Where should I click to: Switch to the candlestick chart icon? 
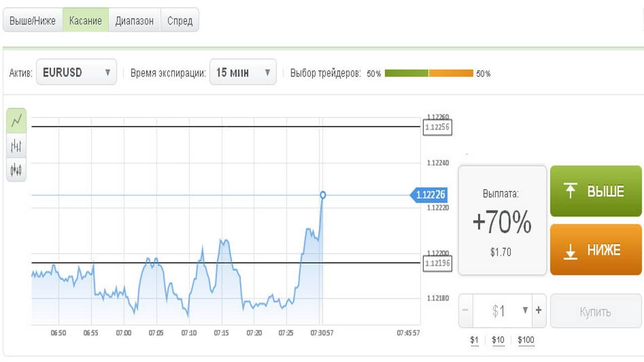click(17, 170)
